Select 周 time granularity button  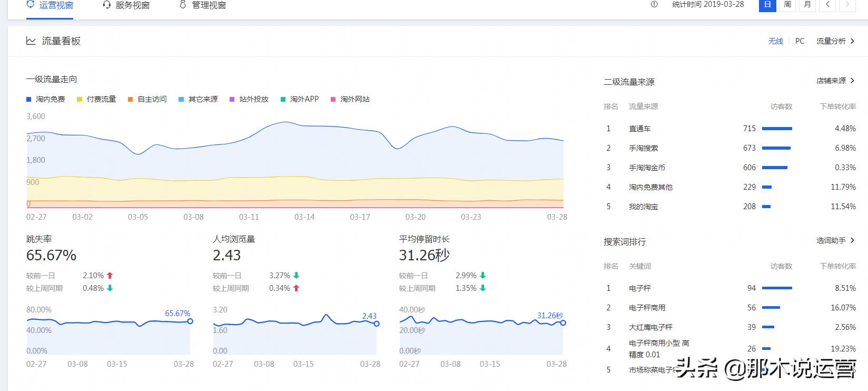[787, 4]
